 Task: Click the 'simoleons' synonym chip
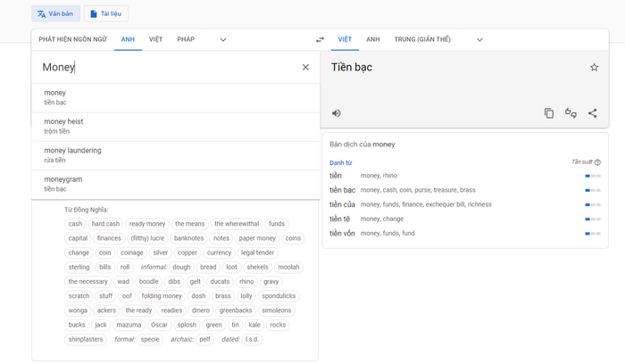click(x=276, y=310)
